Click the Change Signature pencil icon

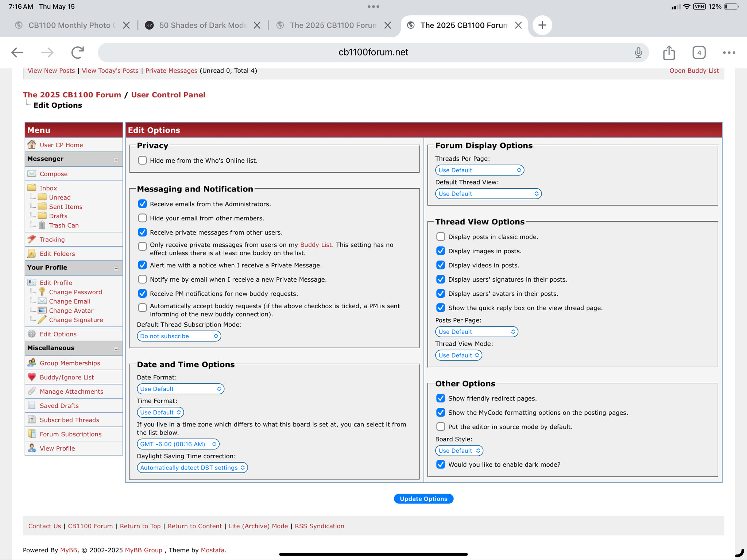coord(42,320)
